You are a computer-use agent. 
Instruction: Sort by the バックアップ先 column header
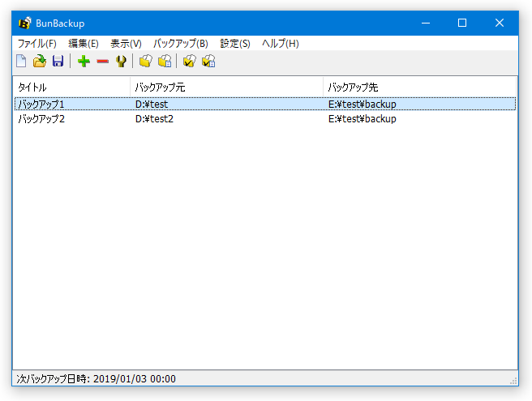pyautogui.click(x=420, y=87)
